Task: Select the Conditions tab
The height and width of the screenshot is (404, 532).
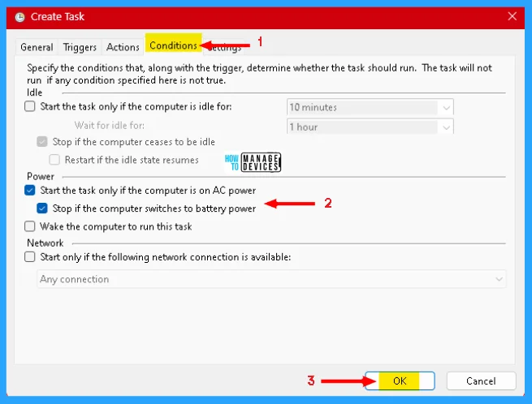Action: pyautogui.click(x=173, y=45)
